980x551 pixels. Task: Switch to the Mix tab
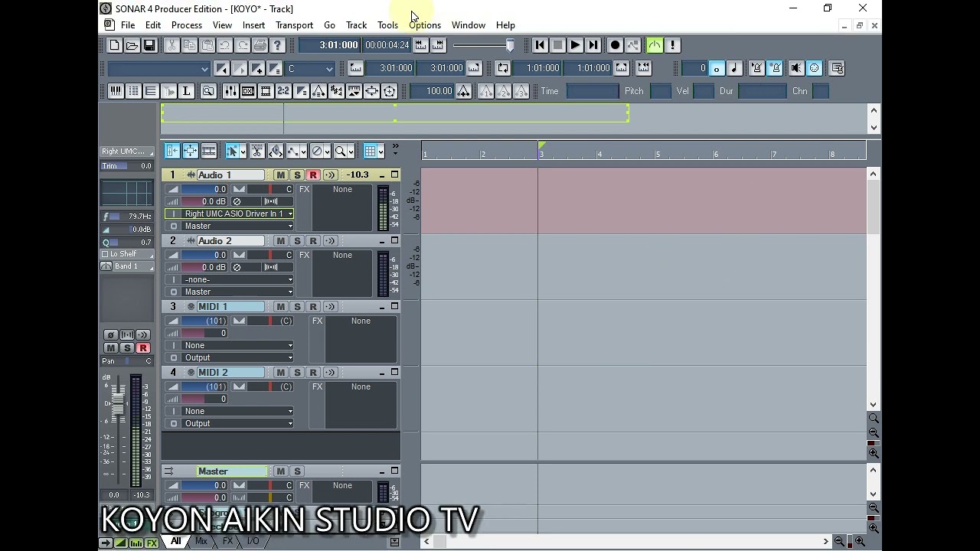click(x=201, y=542)
